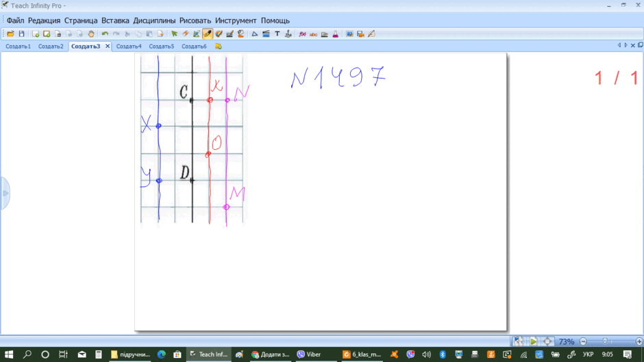Viewport: 644px width, 362px height.
Task: Open the Windows Start menu
Action: (9, 354)
